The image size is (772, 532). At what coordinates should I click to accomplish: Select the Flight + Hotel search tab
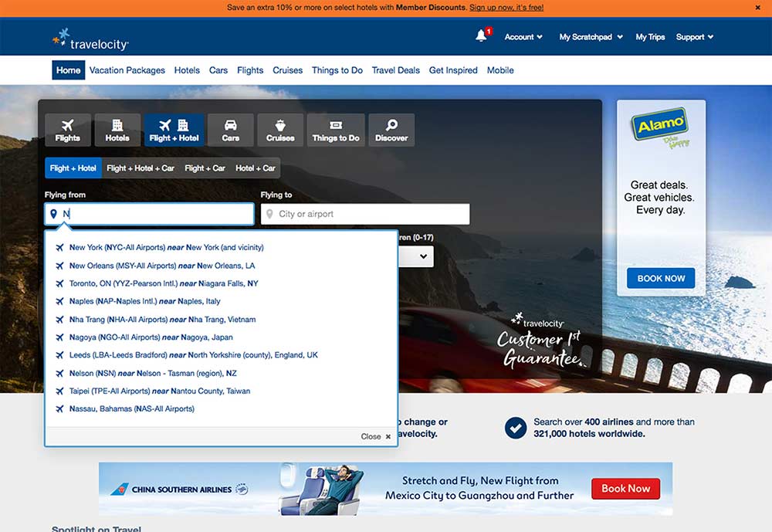174,130
